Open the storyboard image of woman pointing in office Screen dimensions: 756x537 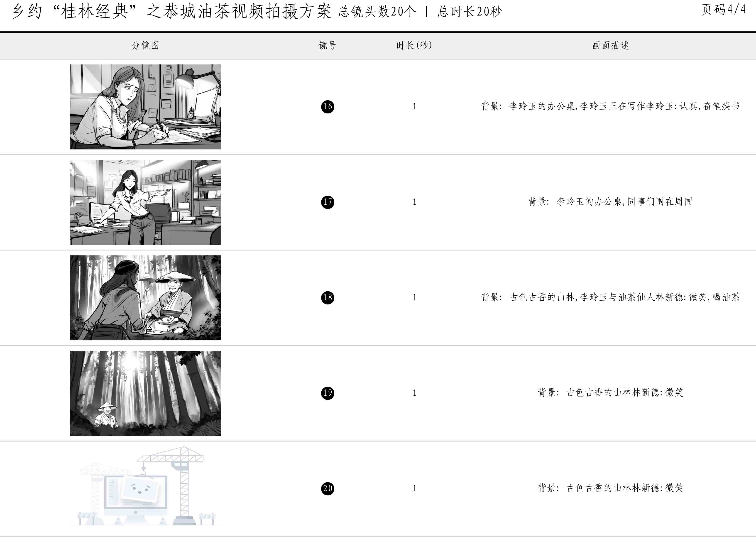pos(145,202)
